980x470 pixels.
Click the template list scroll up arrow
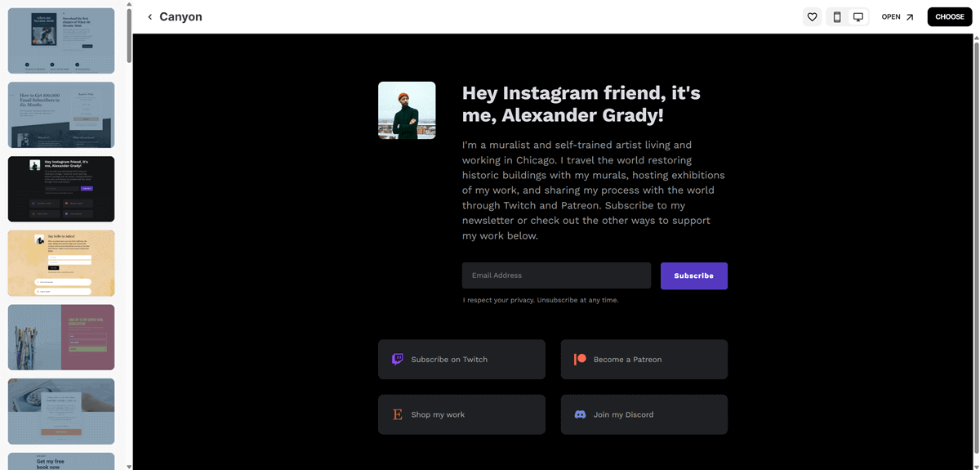tap(129, 4)
